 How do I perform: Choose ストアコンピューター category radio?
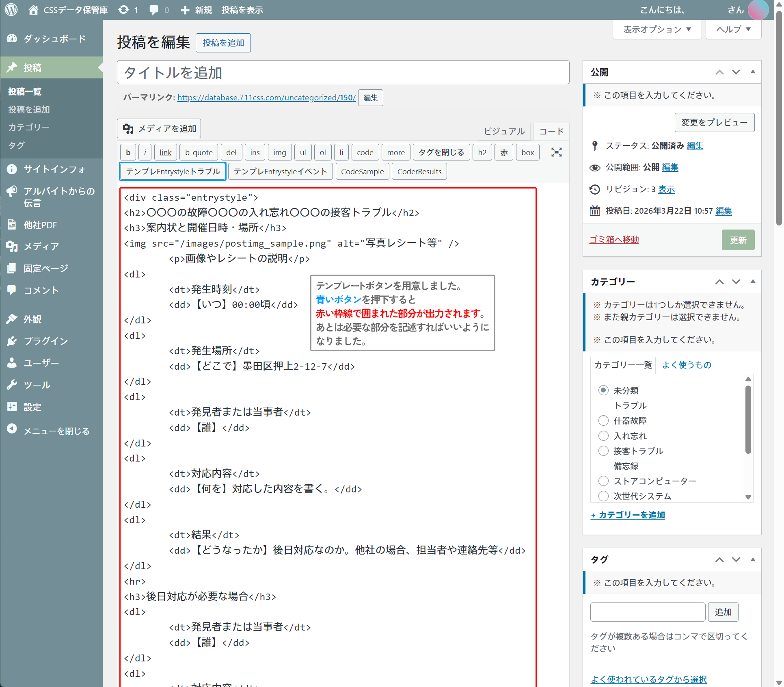click(603, 481)
